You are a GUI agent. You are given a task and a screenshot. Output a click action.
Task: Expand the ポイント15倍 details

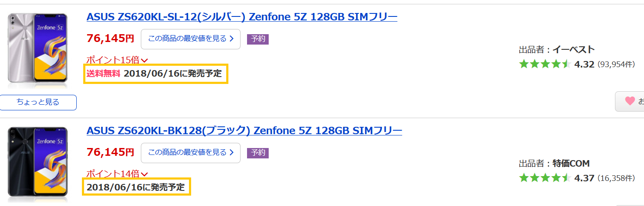point(117,60)
